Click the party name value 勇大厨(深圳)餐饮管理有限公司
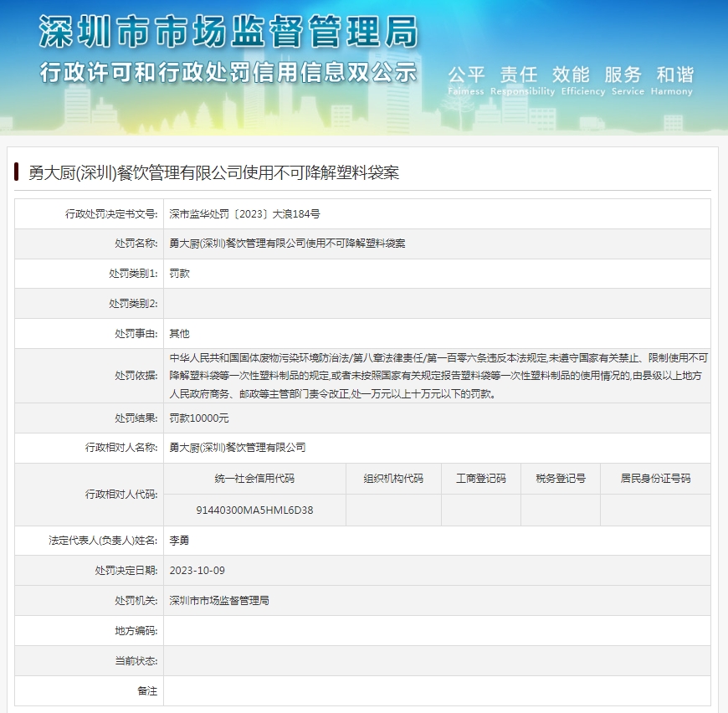Screen dimensions: 728x713 pos(238,448)
